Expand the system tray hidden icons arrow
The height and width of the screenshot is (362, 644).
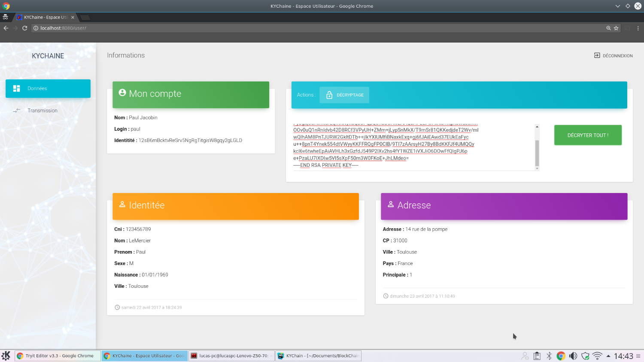608,356
